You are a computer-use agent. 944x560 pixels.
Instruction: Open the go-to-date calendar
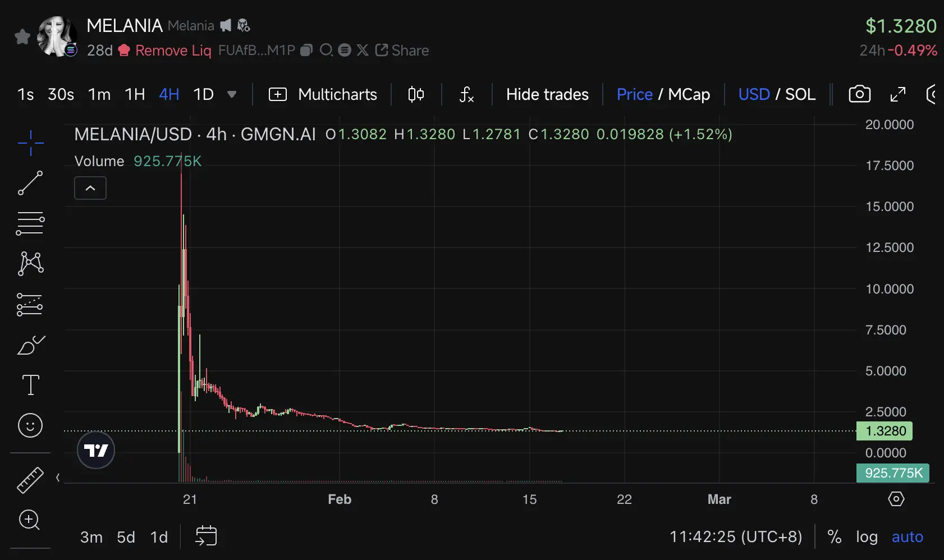[x=206, y=535]
